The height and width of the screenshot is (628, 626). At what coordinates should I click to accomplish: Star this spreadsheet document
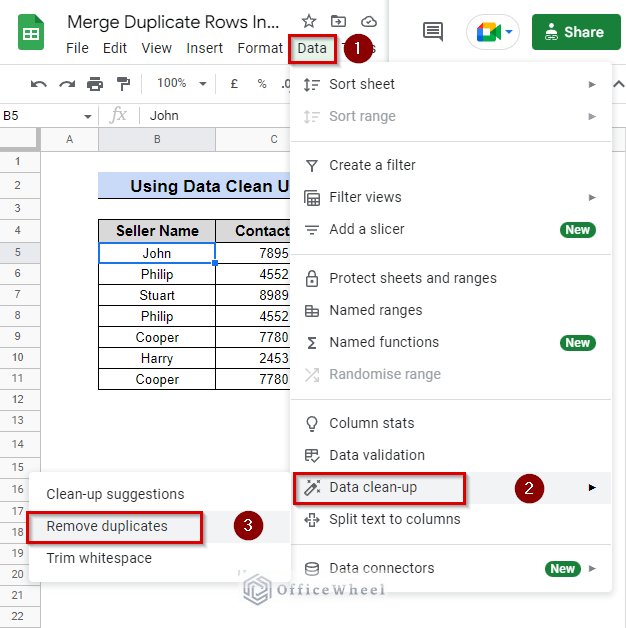point(309,21)
